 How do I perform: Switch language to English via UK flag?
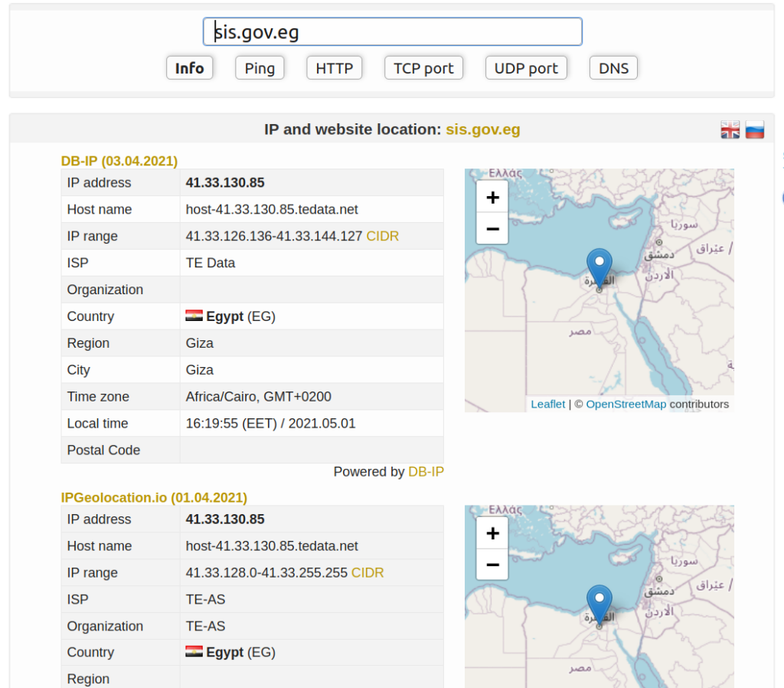tap(730, 129)
